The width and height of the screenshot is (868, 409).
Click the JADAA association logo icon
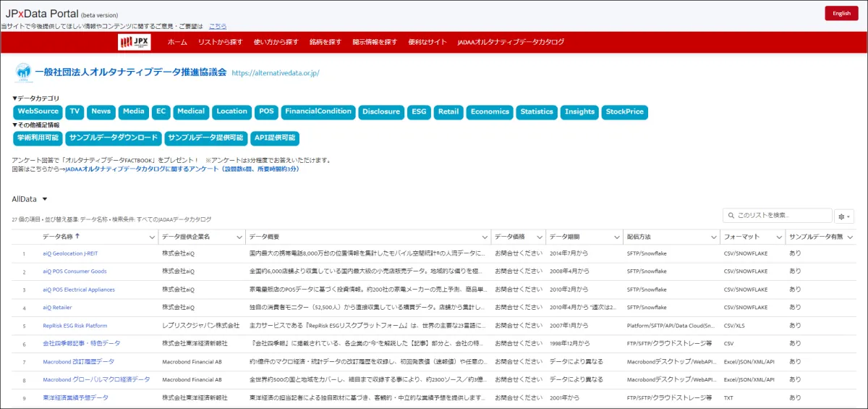pyautogui.click(x=23, y=72)
